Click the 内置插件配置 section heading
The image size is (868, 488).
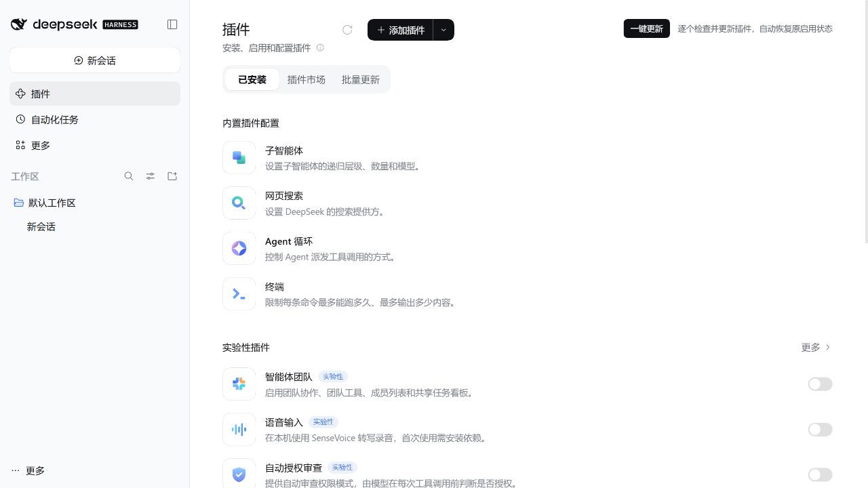point(251,123)
